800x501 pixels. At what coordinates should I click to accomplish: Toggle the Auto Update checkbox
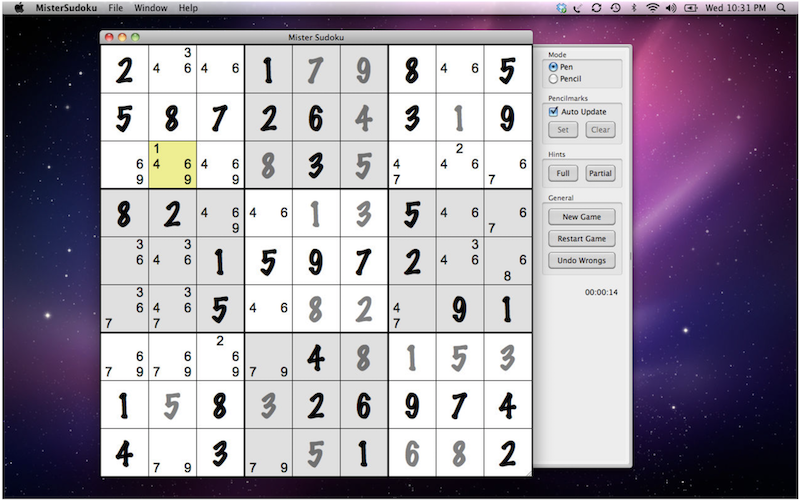553,112
